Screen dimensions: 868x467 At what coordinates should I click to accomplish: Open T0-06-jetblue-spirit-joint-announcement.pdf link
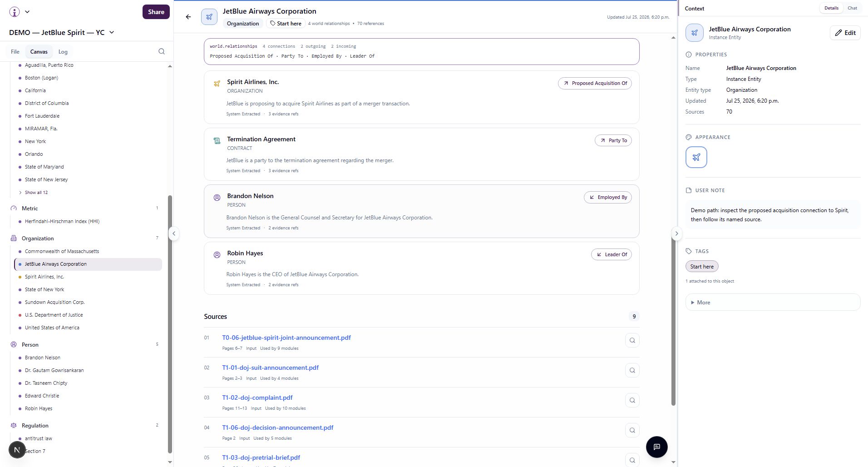[286, 338]
